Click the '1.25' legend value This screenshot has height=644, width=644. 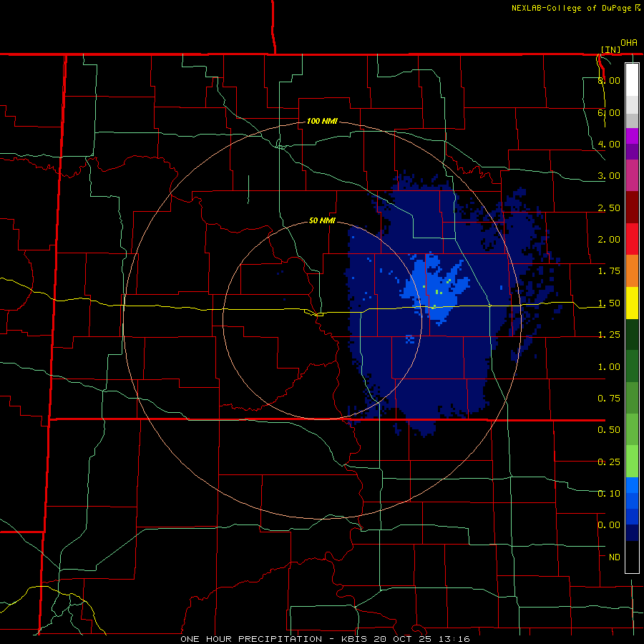609,335
